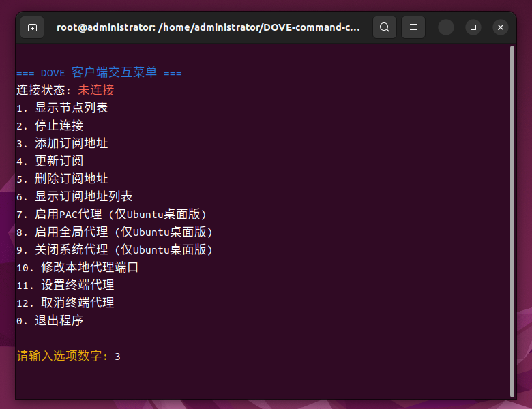
Task: Maximize the terminal window
Action: 473,27
